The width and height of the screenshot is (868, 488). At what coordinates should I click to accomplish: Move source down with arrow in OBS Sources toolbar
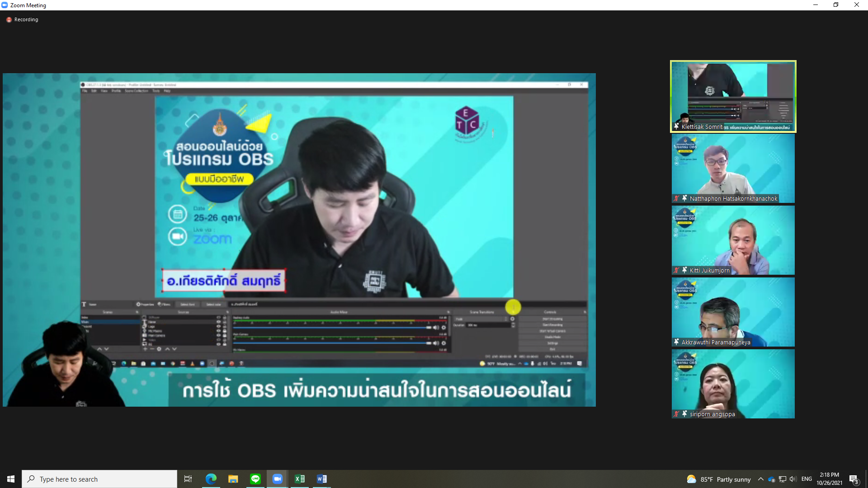(x=175, y=349)
